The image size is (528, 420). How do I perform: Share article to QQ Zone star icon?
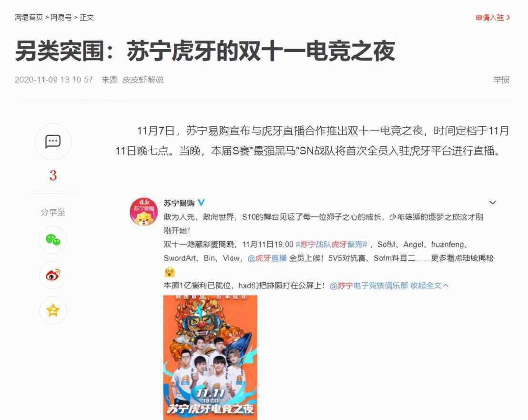coord(53,310)
